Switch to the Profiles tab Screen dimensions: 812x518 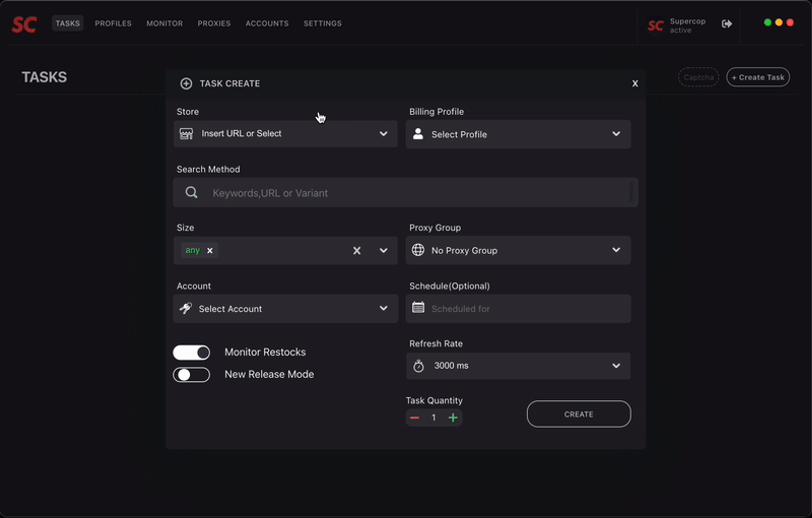113,24
